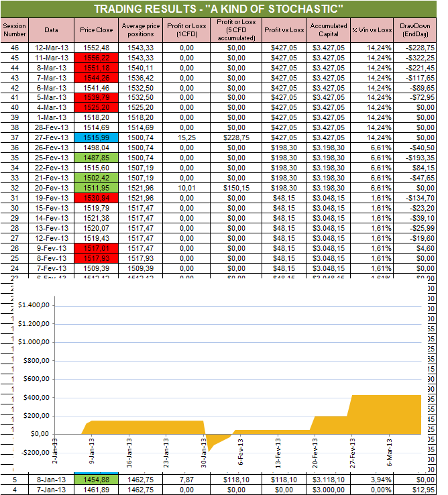Click the drawdown cell '$4,60'
This screenshot has height=495, width=448.
coord(415,248)
